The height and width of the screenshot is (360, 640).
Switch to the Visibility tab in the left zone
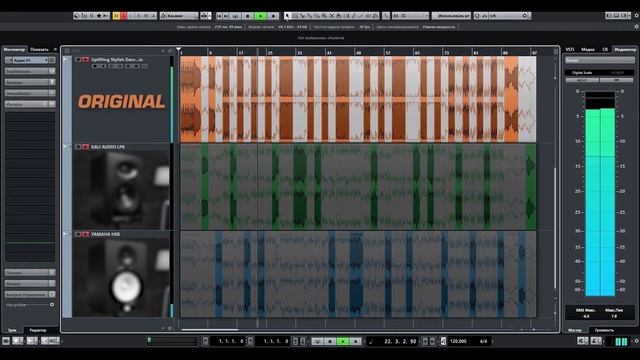[x=40, y=49]
